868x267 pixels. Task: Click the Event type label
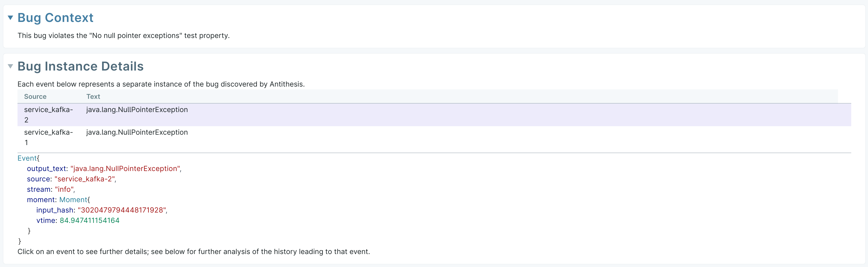[27, 158]
